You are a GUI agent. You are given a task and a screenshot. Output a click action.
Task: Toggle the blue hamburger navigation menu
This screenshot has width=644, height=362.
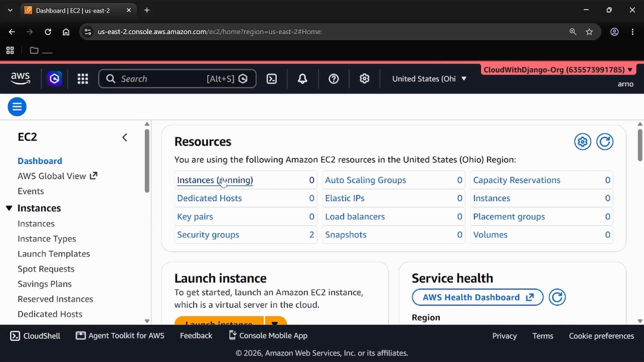(17, 107)
